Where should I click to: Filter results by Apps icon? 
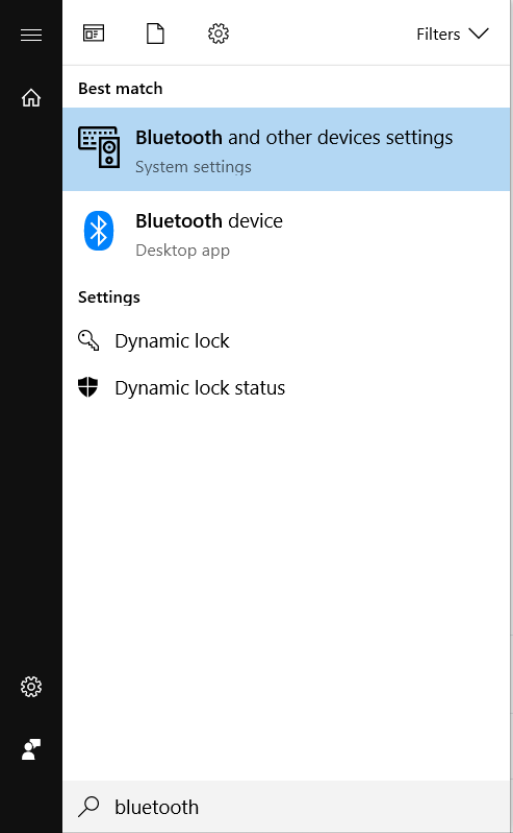(x=93, y=33)
